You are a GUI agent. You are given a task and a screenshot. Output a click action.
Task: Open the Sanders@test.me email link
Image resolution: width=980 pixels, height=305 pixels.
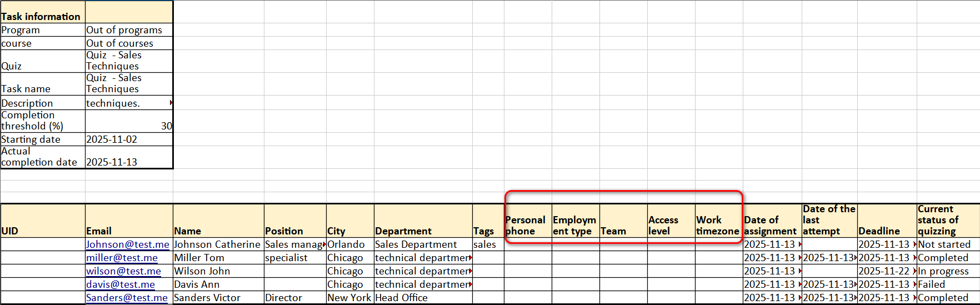tap(127, 298)
